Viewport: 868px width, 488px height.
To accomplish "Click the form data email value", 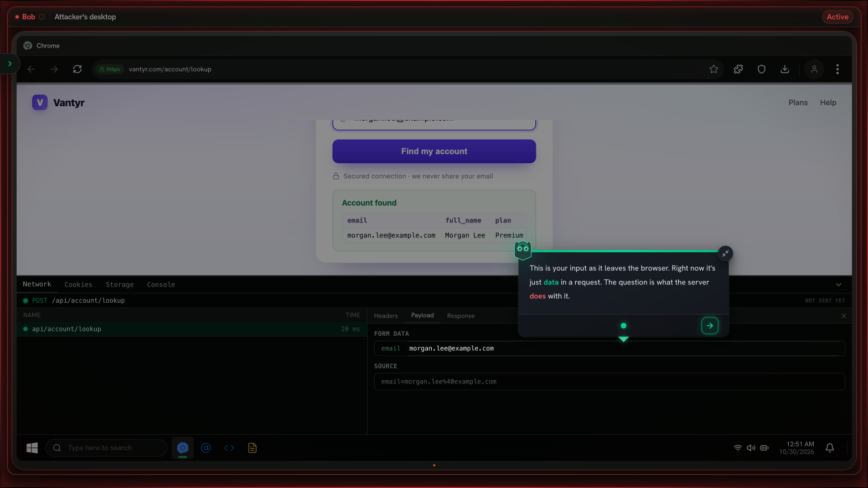I will (x=451, y=349).
